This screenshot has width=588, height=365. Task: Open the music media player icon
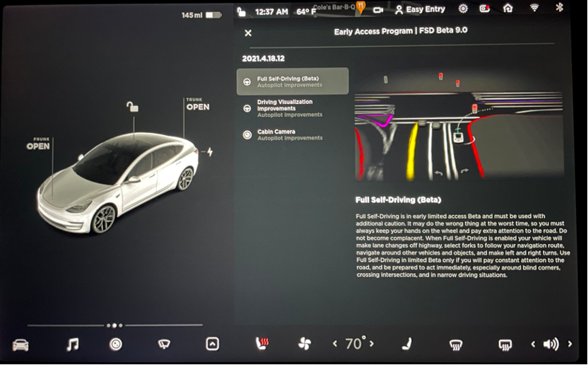(72, 344)
